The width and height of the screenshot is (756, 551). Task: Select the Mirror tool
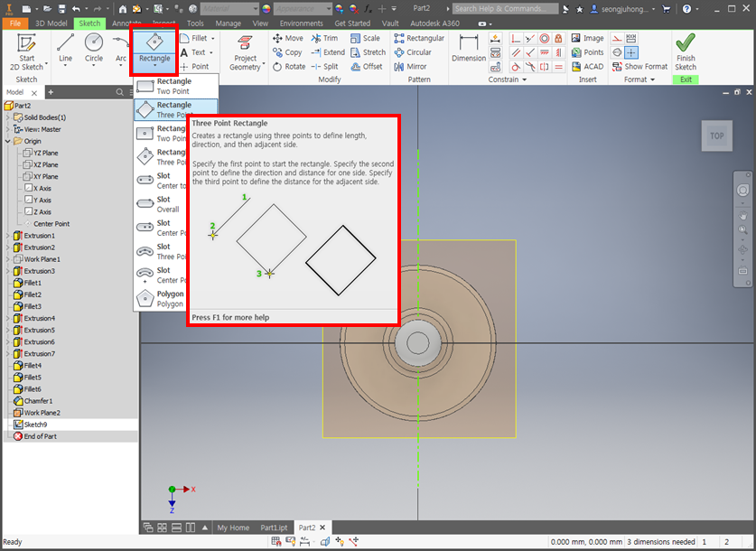pyautogui.click(x=411, y=67)
